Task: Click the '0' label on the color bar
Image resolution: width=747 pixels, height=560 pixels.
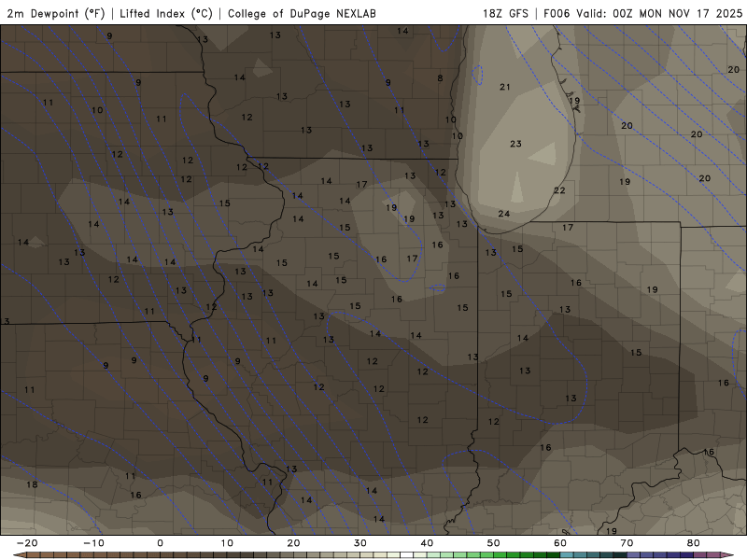Action: pyautogui.click(x=160, y=543)
